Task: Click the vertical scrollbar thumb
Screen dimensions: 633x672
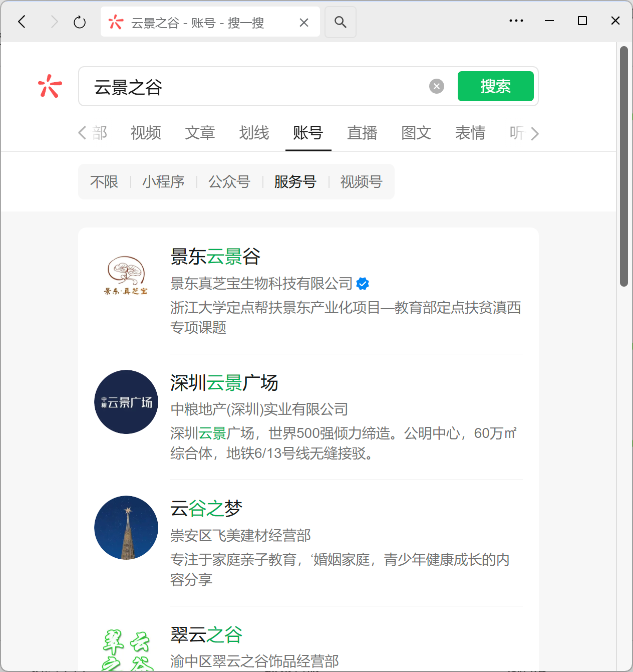Action: pos(624,166)
